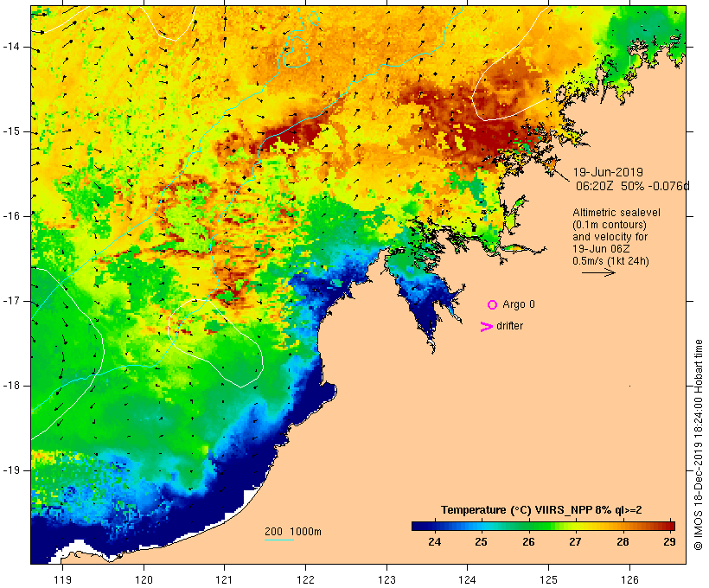Click the 120 longitude axis label

(x=144, y=580)
